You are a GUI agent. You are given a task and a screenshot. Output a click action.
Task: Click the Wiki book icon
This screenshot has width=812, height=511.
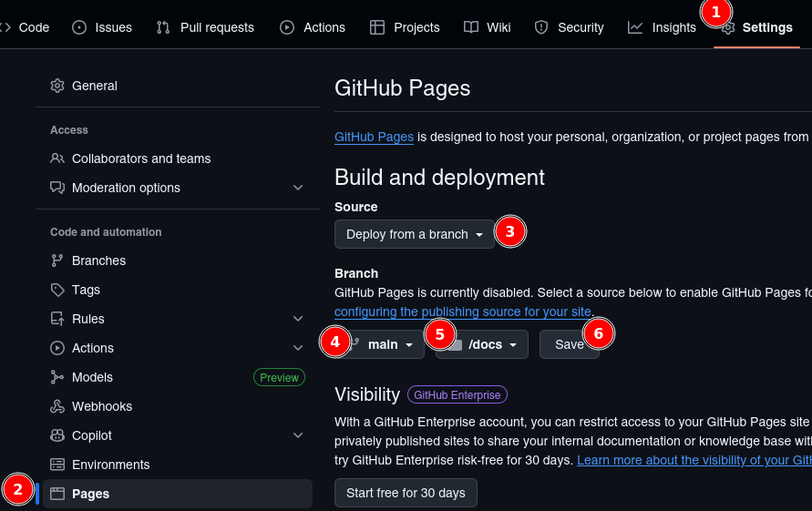click(x=471, y=27)
